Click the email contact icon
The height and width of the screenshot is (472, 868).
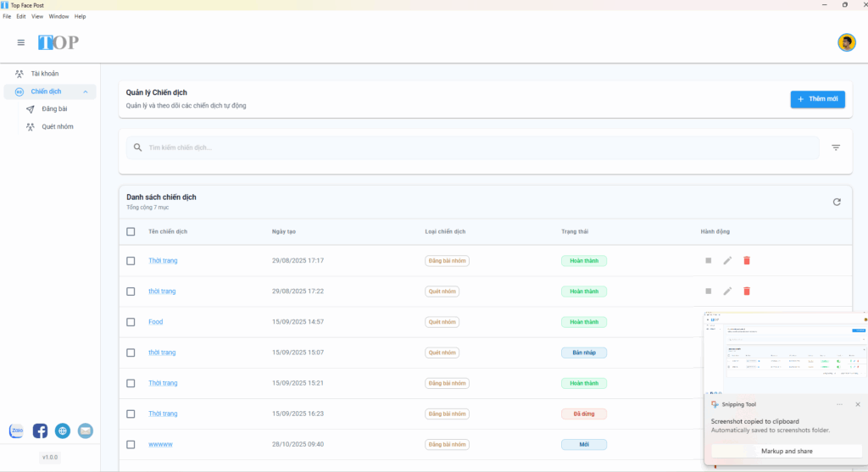coord(86,430)
